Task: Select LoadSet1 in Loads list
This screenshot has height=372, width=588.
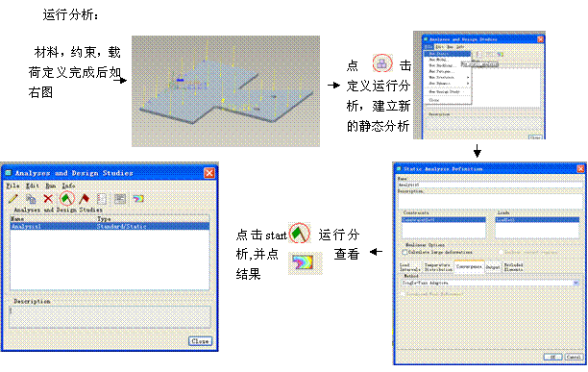Action: point(537,220)
